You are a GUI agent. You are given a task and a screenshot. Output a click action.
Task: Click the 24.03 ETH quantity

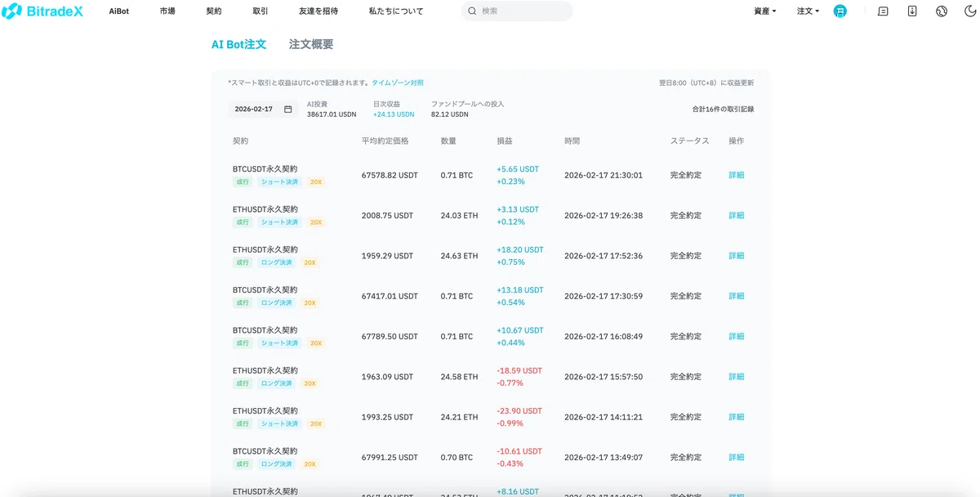[459, 216]
